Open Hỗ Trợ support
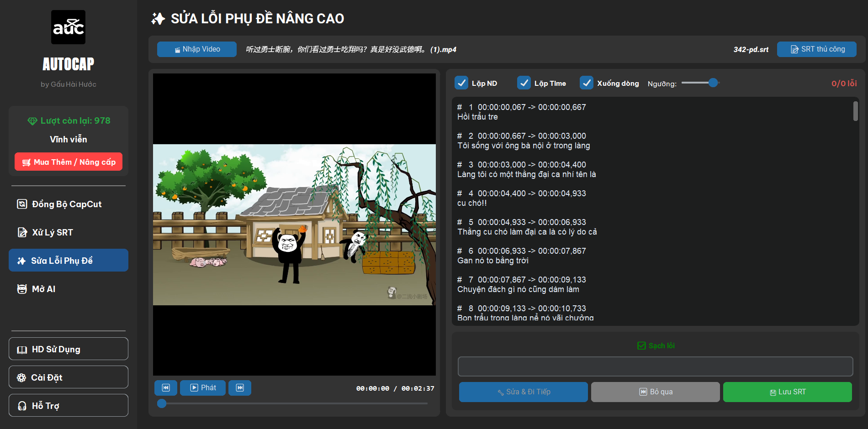Viewport: 868px width, 429px height. point(69,406)
